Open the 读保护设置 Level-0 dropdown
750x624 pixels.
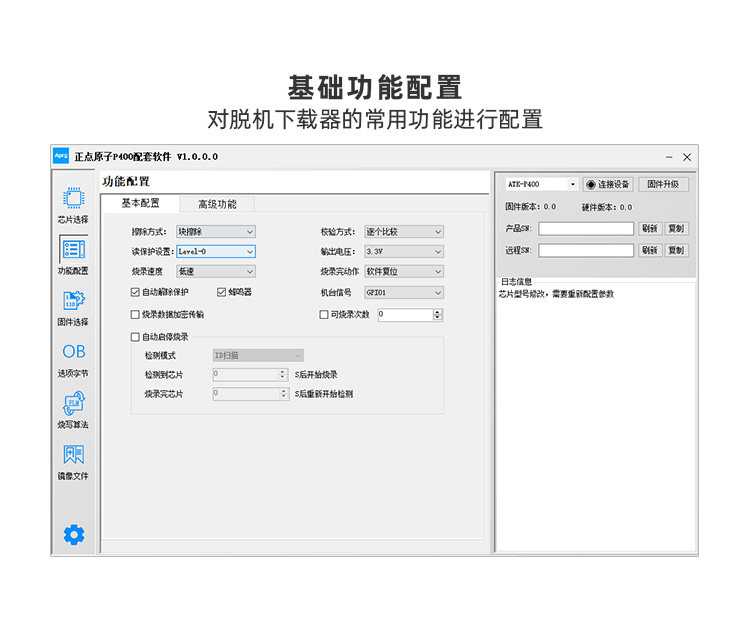[216, 252]
